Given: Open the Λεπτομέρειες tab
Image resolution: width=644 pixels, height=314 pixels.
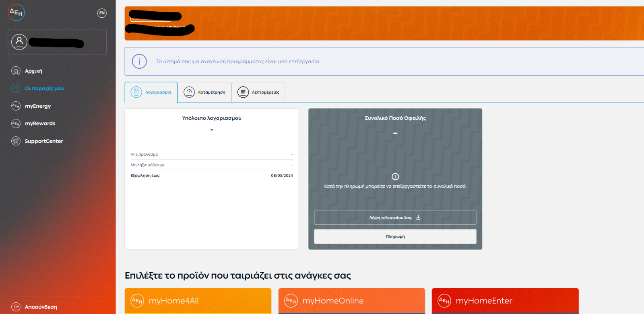Looking at the screenshot, I should point(258,92).
